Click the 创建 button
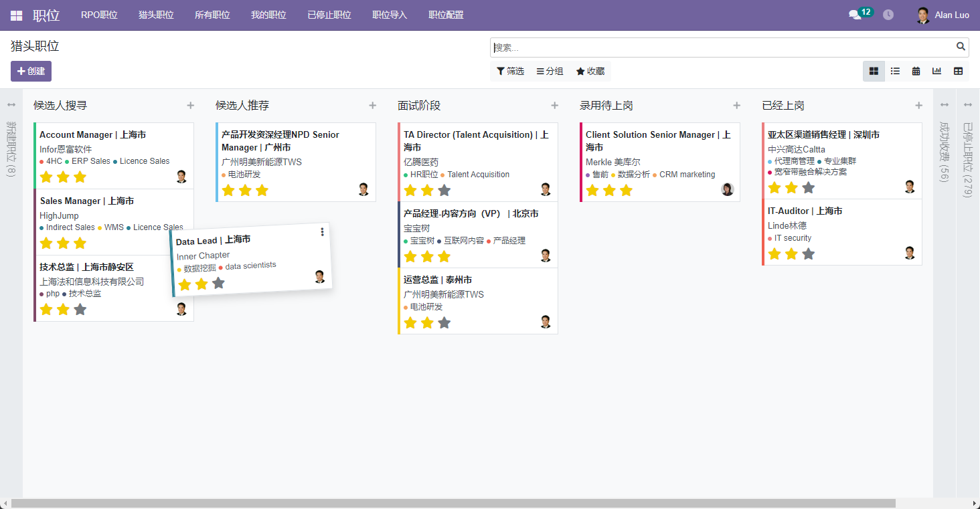980x509 pixels. [31, 71]
